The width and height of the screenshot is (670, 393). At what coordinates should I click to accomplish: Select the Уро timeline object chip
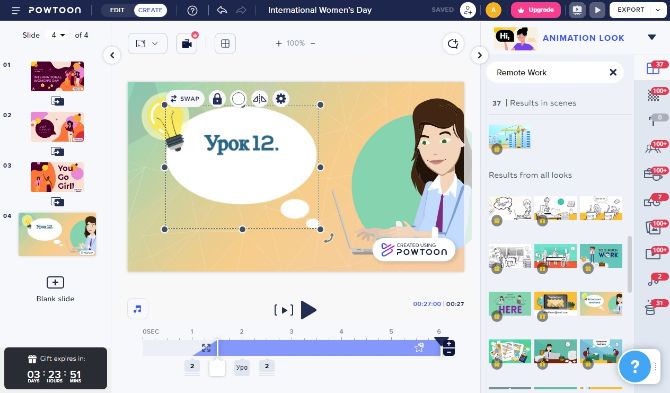241,367
